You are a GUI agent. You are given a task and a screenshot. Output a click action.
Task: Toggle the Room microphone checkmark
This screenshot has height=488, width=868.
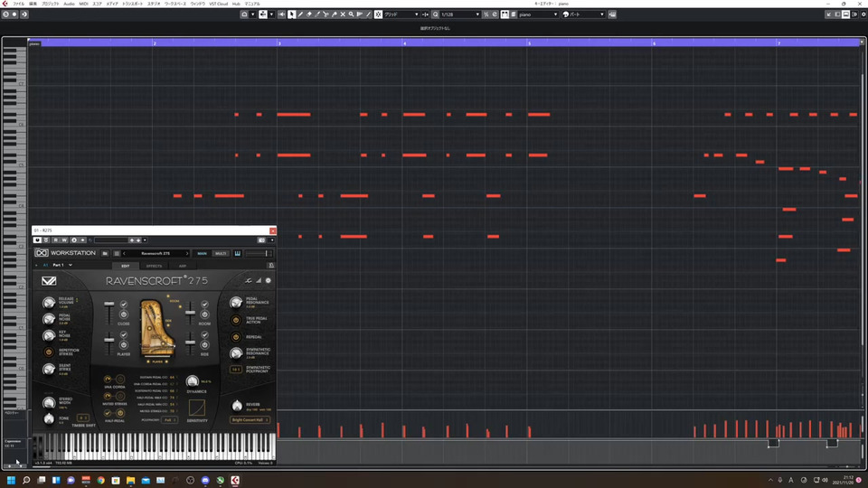205,305
